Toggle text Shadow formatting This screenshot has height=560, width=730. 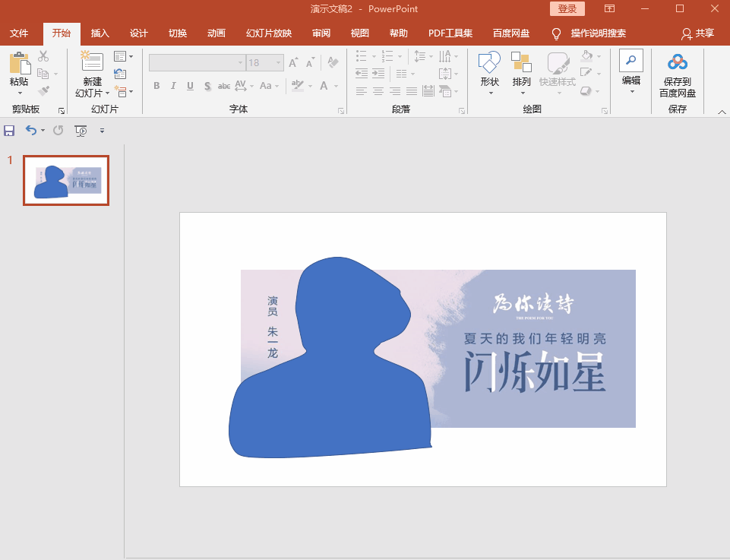pos(207,86)
